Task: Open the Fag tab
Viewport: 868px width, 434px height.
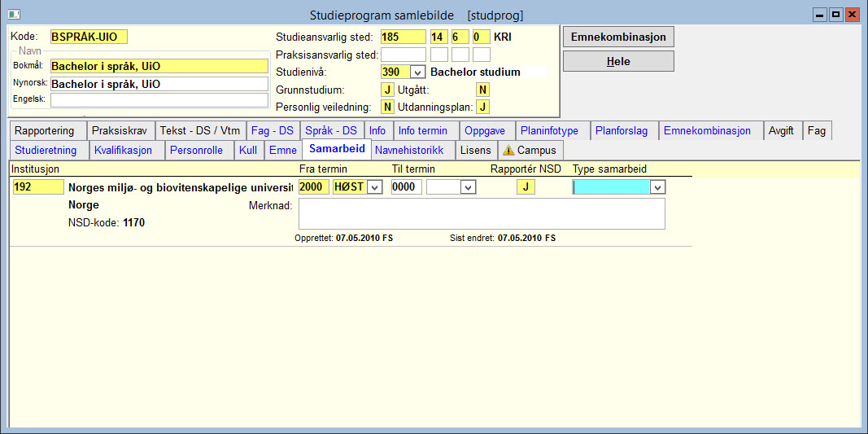Action: coord(817,131)
